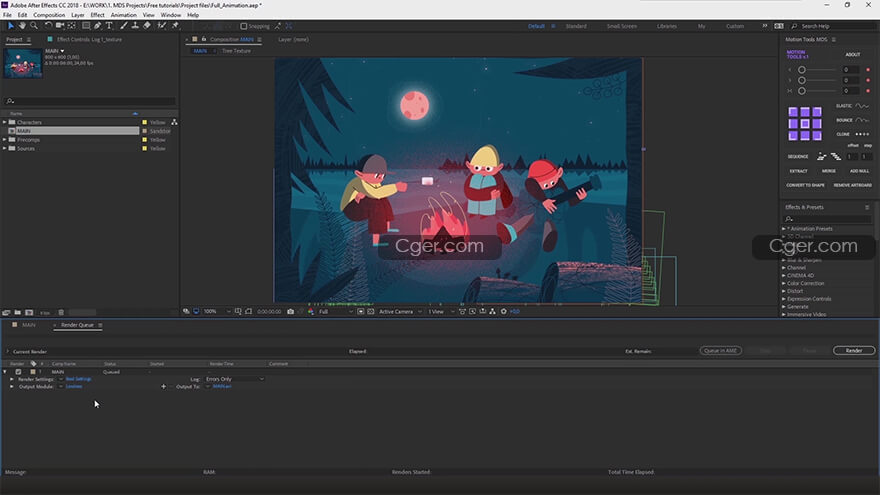The height and width of the screenshot is (495, 880).
Task: Enable the Snapping checkbox
Action: [244, 26]
